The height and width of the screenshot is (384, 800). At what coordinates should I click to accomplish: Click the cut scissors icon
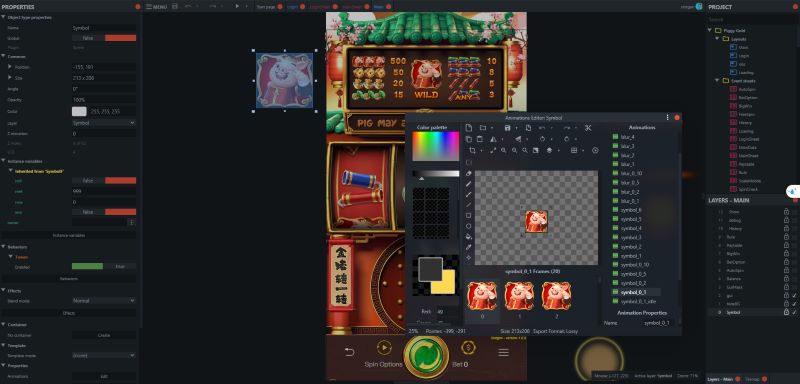coord(588,127)
